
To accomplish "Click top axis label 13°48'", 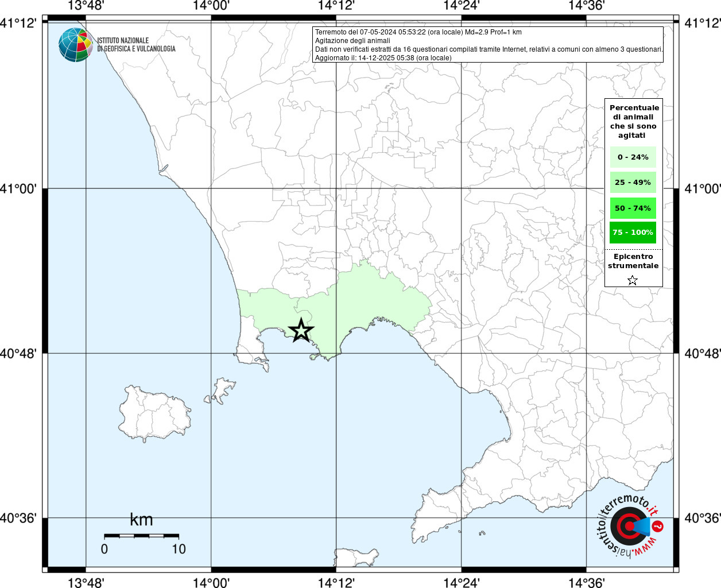I will point(86,6).
